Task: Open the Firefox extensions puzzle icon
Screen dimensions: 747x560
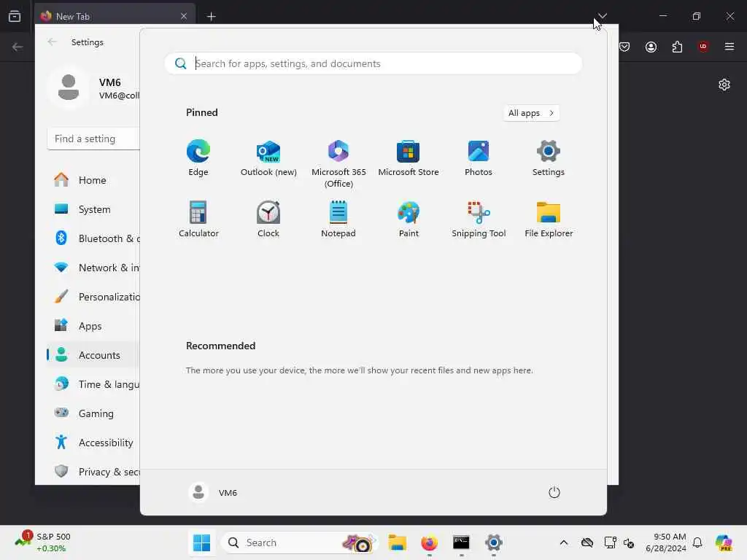Action: (x=677, y=47)
